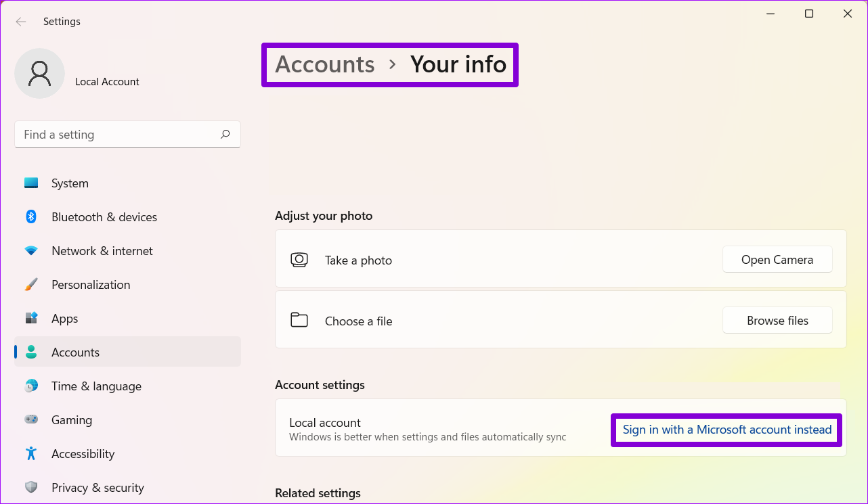The width and height of the screenshot is (868, 504).
Task: Open the Apps settings section
Action: point(64,318)
